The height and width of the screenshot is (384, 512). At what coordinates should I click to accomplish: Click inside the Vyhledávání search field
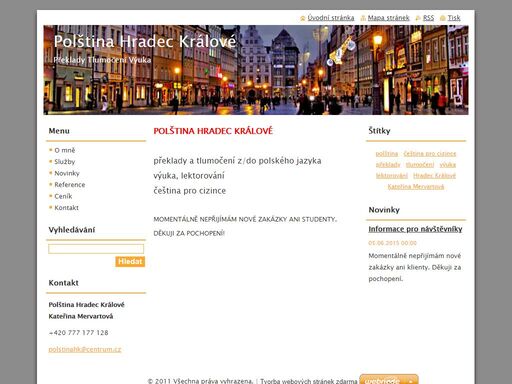tap(96, 249)
